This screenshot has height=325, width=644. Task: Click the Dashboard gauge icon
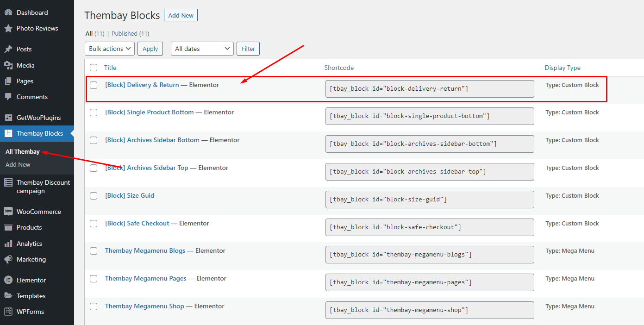(x=8, y=12)
